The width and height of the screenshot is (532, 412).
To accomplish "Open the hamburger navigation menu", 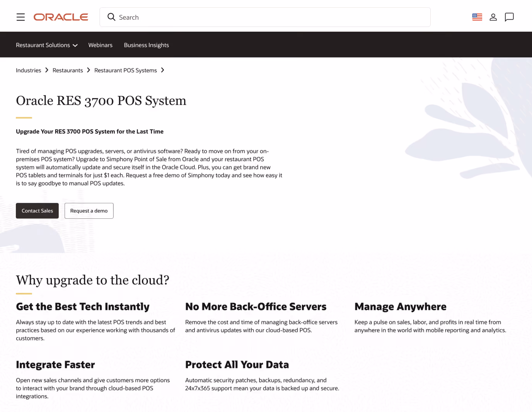I will click(x=20, y=17).
